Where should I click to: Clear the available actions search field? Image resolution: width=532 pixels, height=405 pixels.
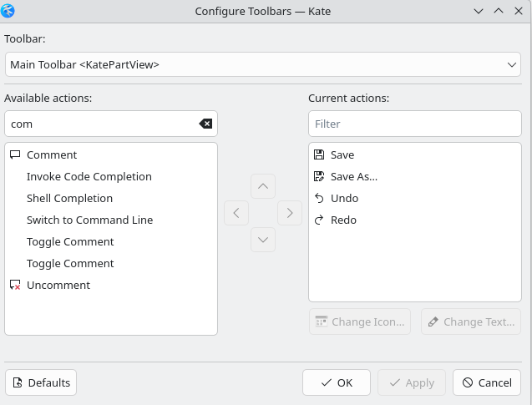click(205, 124)
